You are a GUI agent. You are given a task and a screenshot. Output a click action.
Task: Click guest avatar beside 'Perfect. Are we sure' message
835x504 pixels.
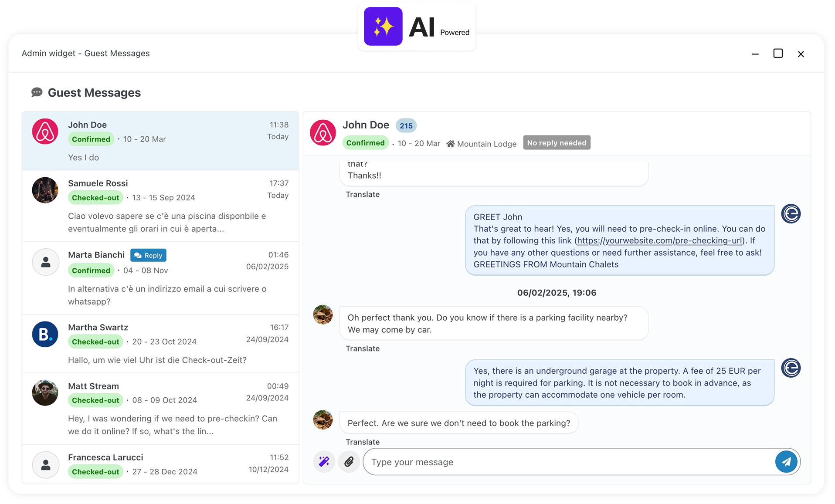(x=323, y=420)
